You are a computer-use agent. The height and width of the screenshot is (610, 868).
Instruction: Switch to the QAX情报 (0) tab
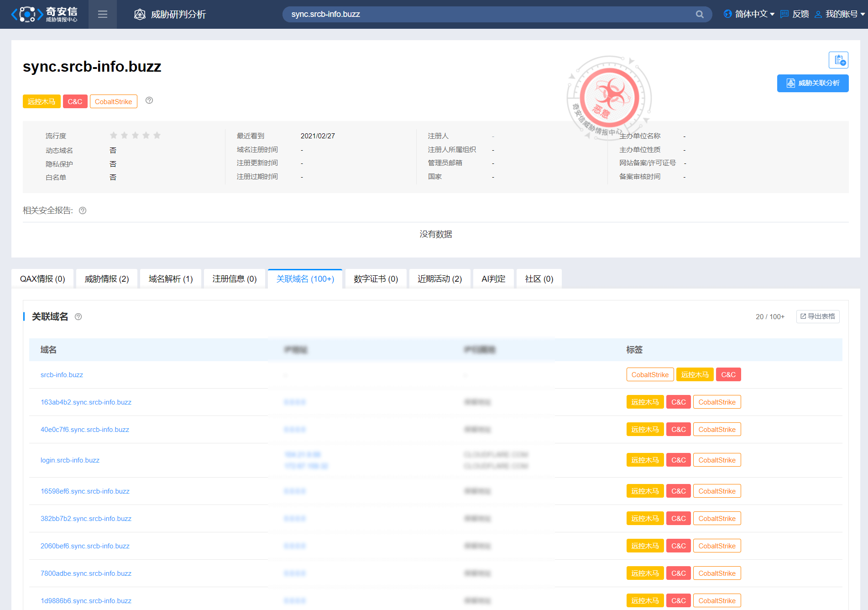[42, 279]
